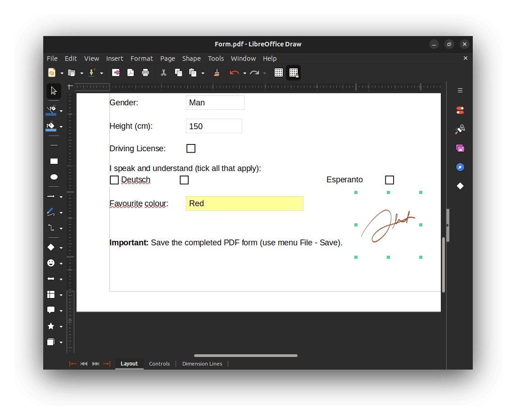Expand the Basic Shapes dropdown arrow
Screen dimensions: 516x420
point(61,248)
